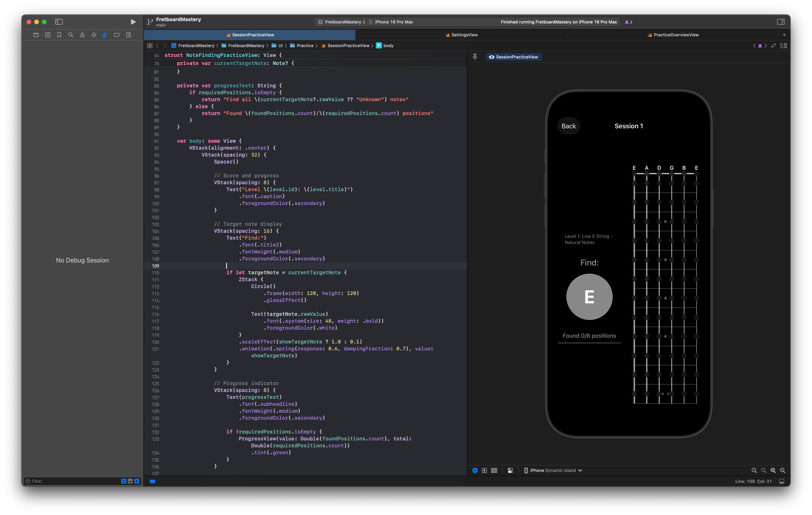Screen dimensions: 812x515
Task: Start the Live preview mode
Action: (475, 471)
